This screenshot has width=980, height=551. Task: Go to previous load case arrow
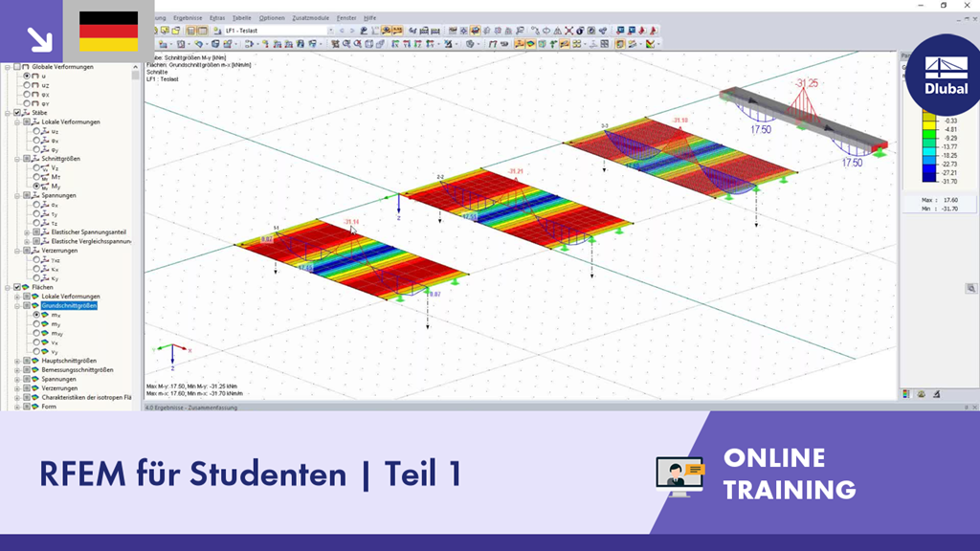point(342,31)
